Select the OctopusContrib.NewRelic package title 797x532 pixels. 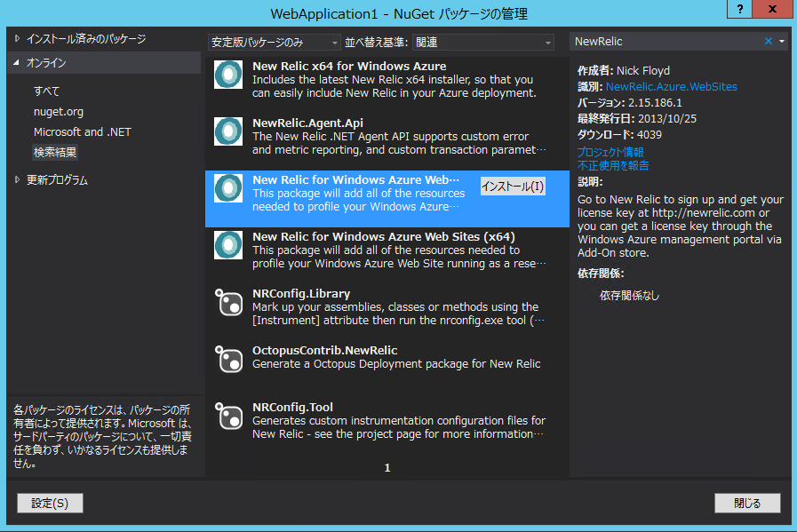tap(325, 351)
